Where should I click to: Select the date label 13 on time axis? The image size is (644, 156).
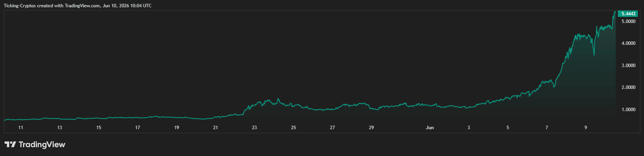60,128
